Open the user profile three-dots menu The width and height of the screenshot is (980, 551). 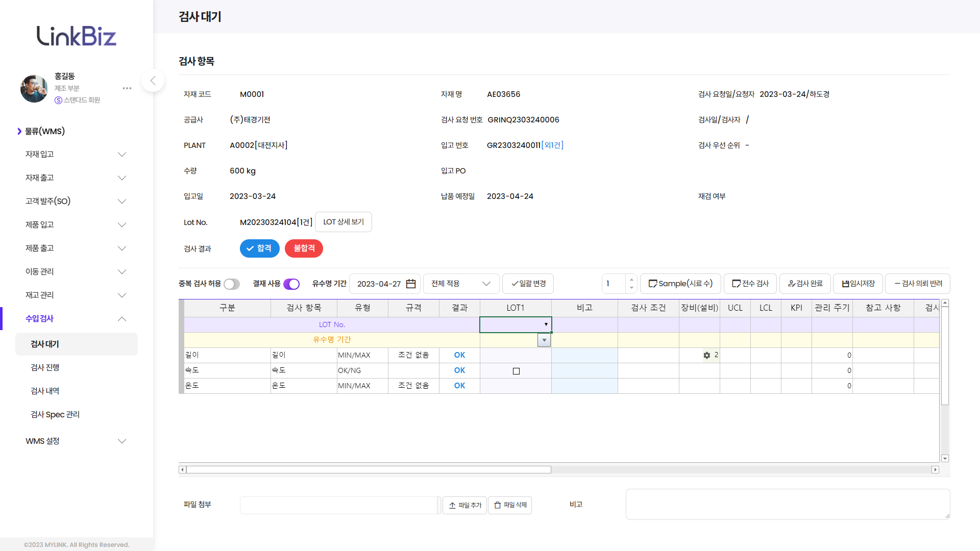point(127,88)
